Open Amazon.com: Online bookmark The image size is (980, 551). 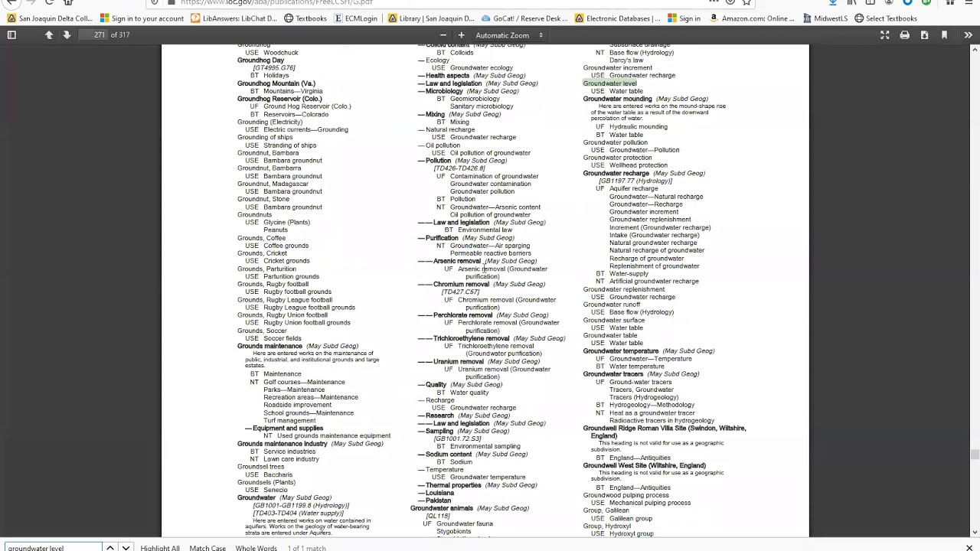pos(752,18)
